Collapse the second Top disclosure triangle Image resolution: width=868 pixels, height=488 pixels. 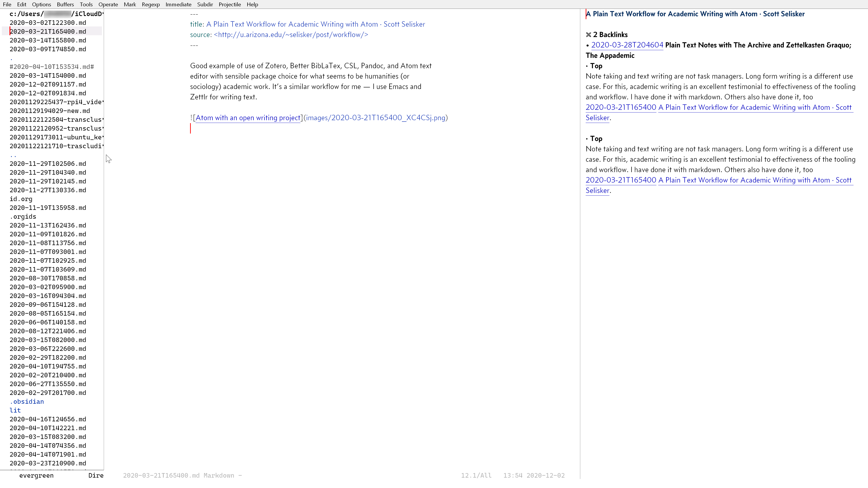pos(587,139)
